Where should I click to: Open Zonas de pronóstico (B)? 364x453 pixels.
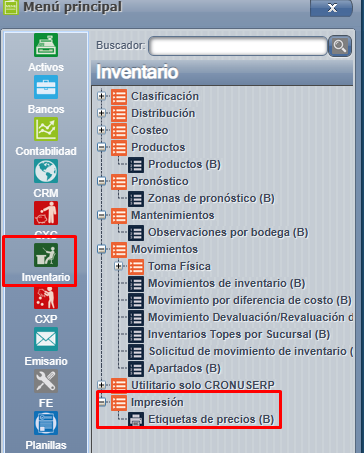click(211, 198)
